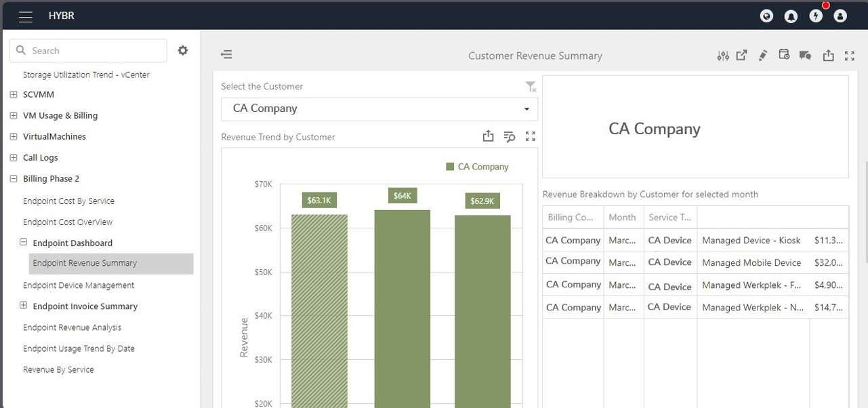Open Revenue By Service report
Screen dimensions: 868x408
58,369
